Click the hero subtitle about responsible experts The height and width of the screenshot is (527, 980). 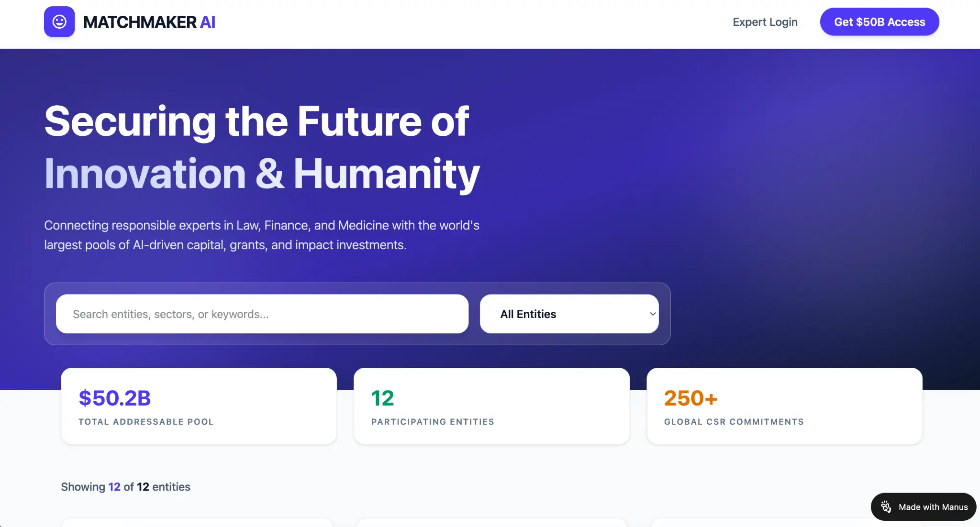[262, 235]
